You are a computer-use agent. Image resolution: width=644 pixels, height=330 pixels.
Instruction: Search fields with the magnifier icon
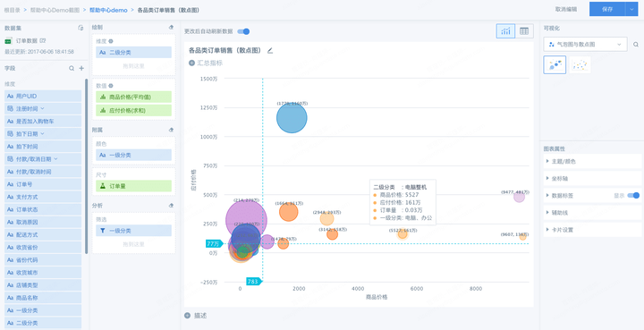click(72, 68)
